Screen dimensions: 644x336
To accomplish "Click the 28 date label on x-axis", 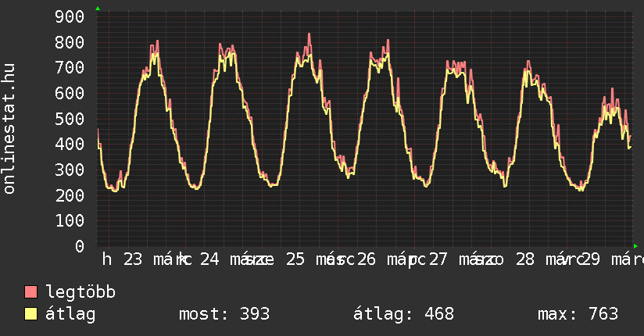I will pyautogui.click(x=525, y=260).
